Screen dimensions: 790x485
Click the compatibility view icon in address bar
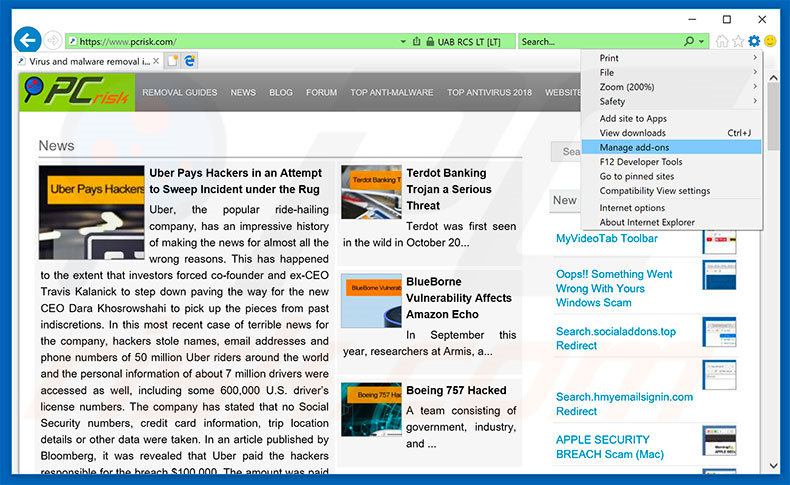(417, 42)
